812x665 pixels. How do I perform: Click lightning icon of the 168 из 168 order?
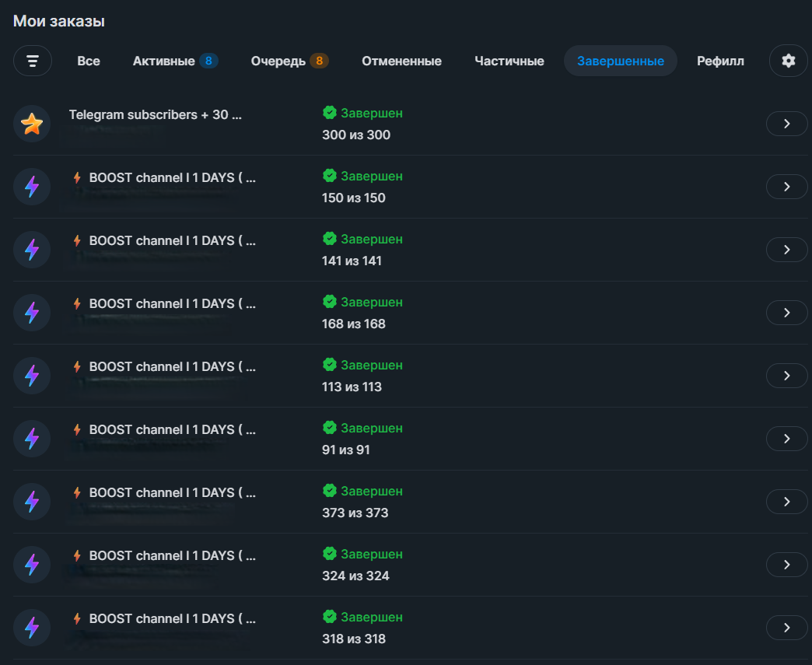click(x=32, y=313)
